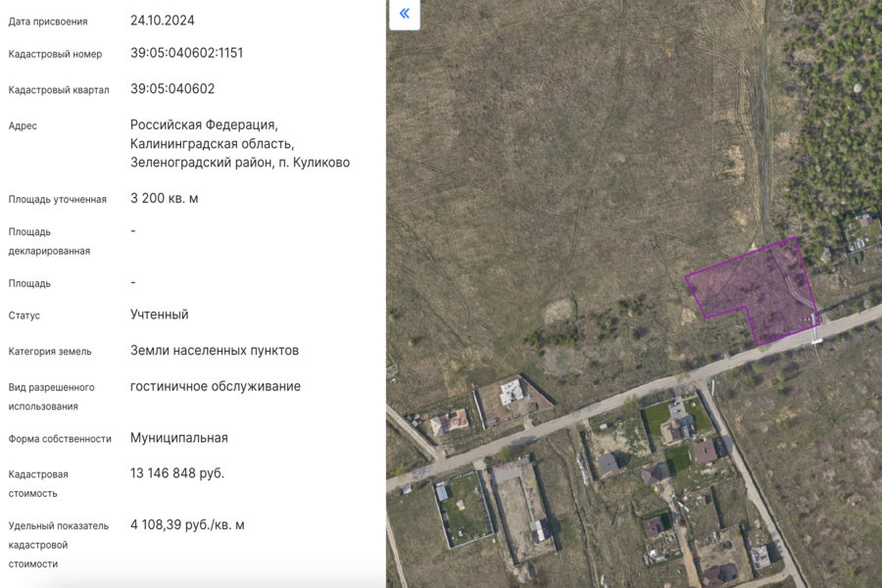
Task: Click ownership form value Муниципальная
Action: (178, 438)
